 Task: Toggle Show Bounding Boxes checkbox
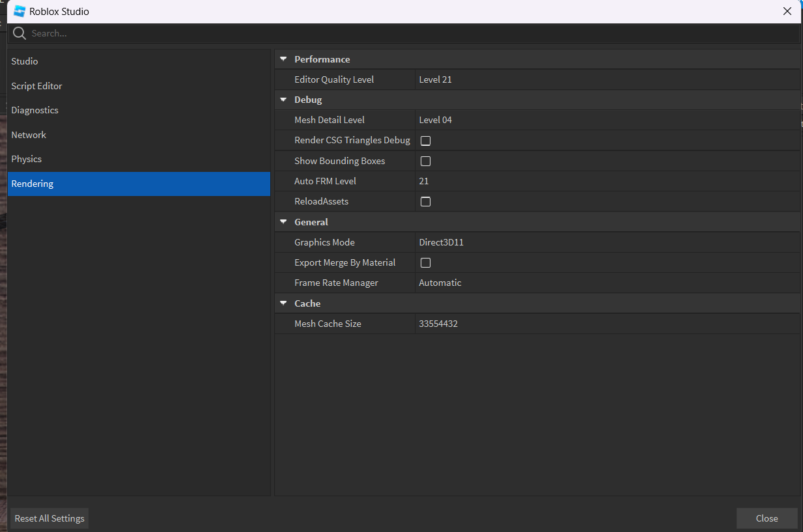click(425, 161)
